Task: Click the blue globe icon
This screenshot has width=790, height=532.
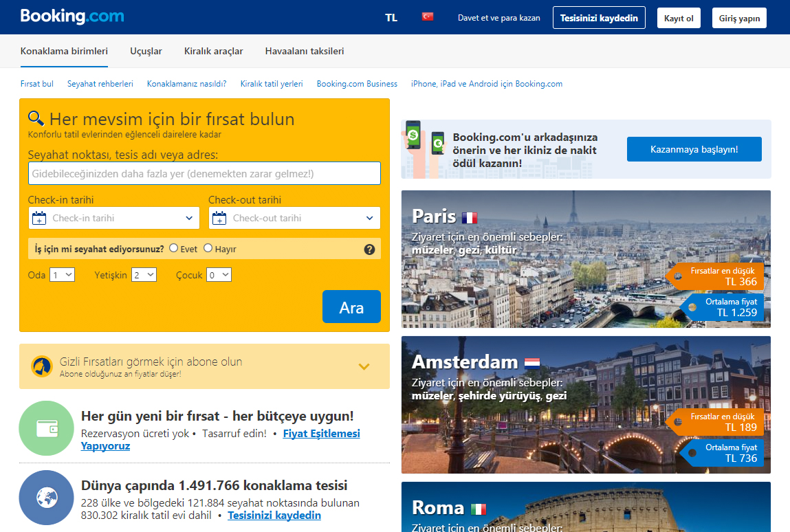Action: coord(46,498)
